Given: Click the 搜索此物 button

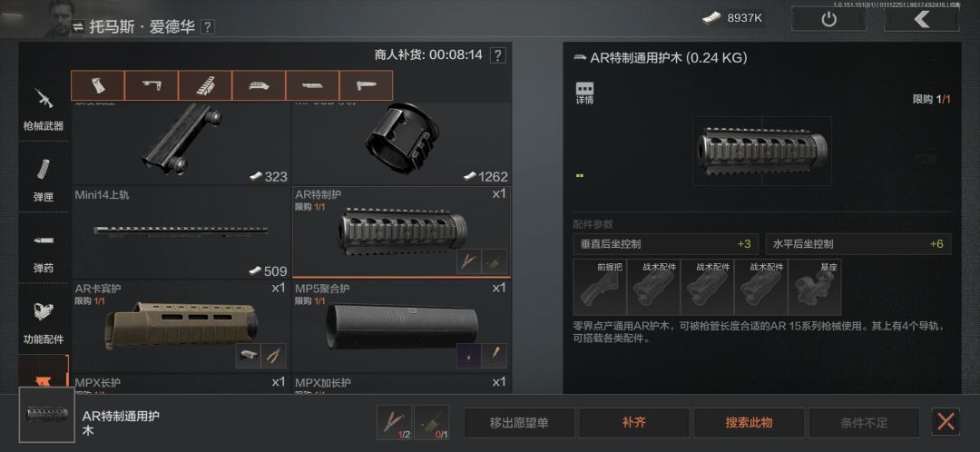Looking at the screenshot, I should [749, 423].
